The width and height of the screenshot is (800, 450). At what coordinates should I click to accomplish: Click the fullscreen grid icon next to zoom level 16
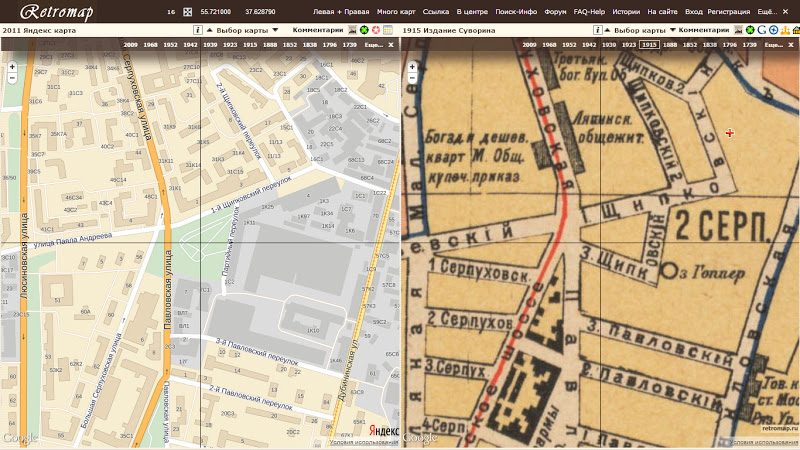point(188,12)
